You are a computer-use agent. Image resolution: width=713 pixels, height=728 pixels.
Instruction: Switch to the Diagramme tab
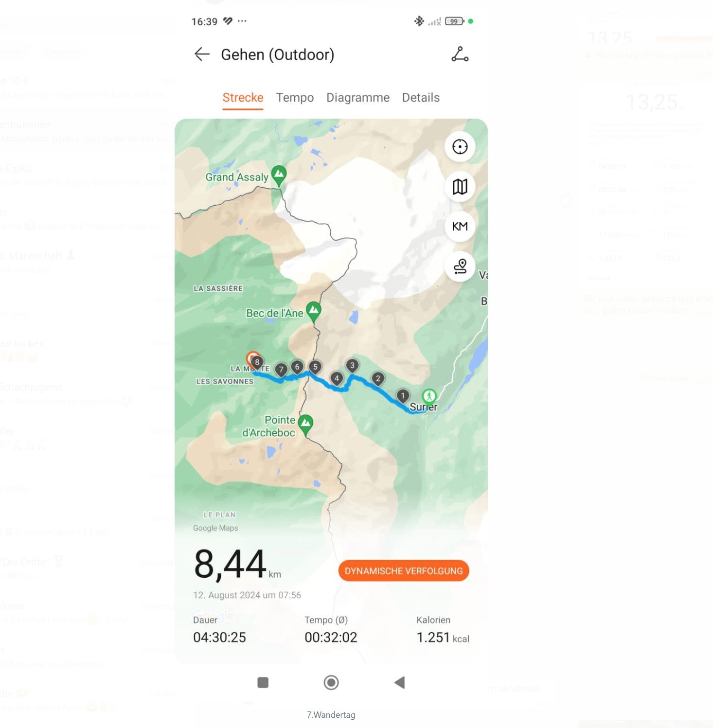pyautogui.click(x=358, y=98)
